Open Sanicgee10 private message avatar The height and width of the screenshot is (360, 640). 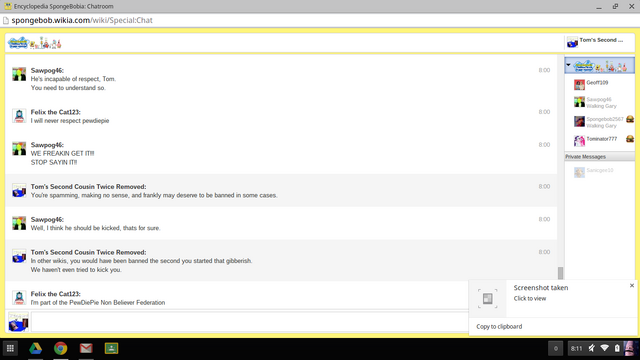tap(579, 172)
